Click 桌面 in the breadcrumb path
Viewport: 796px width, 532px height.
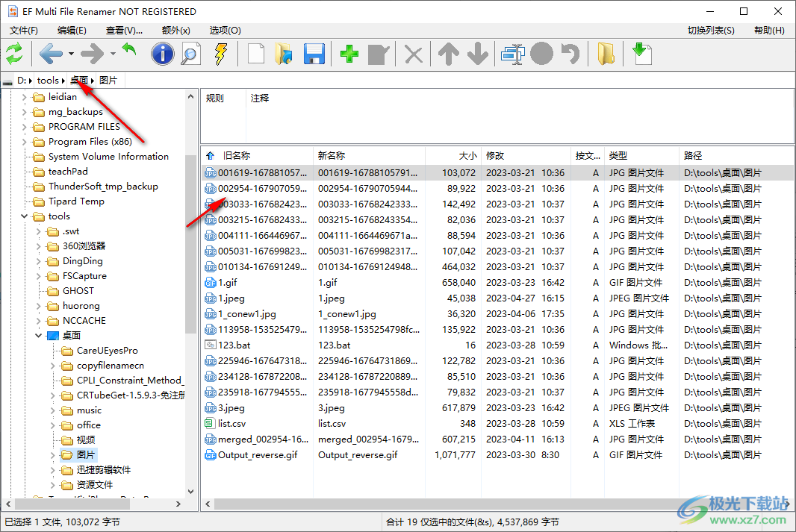[79, 80]
